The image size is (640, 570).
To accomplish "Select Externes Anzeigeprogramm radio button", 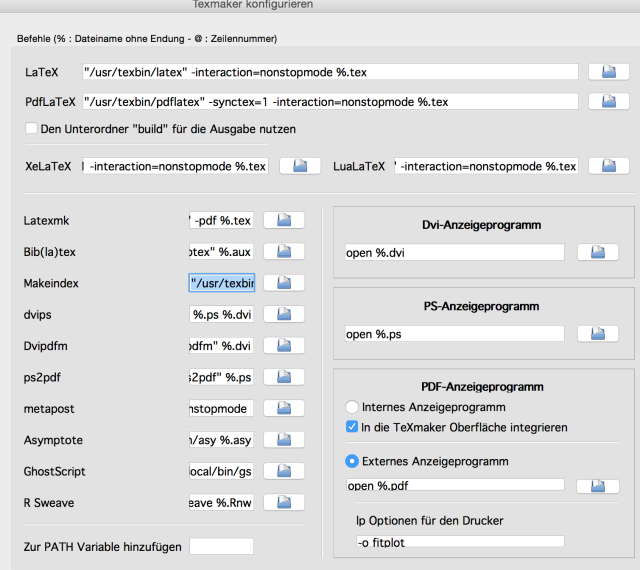I will [x=351, y=461].
